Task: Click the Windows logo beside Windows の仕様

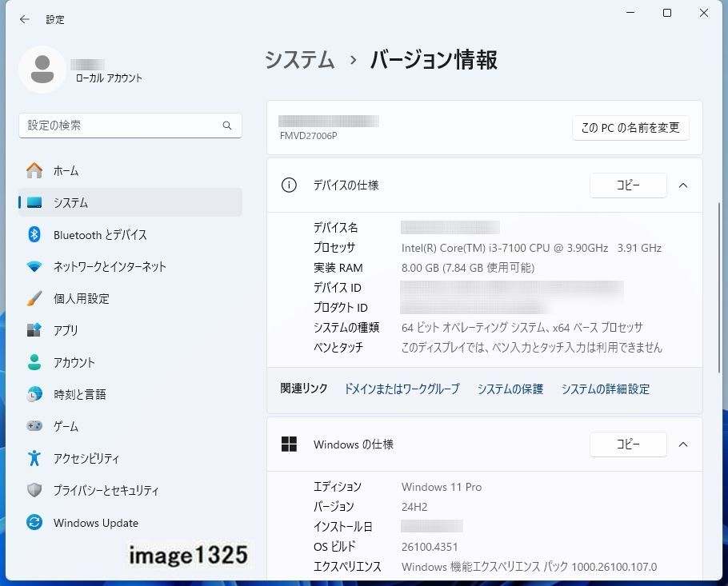Action: coord(289,444)
